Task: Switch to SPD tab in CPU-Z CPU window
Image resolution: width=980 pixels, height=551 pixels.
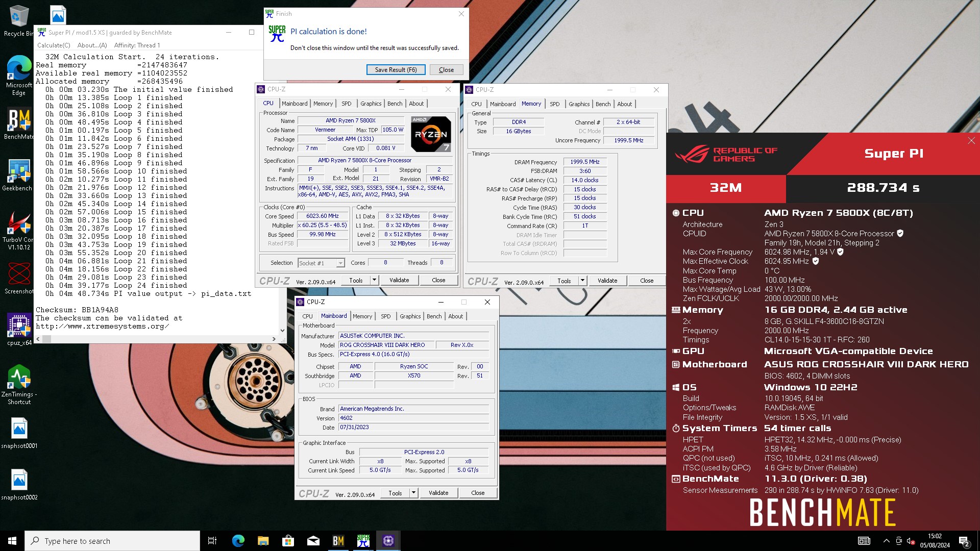Action: coord(347,104)
